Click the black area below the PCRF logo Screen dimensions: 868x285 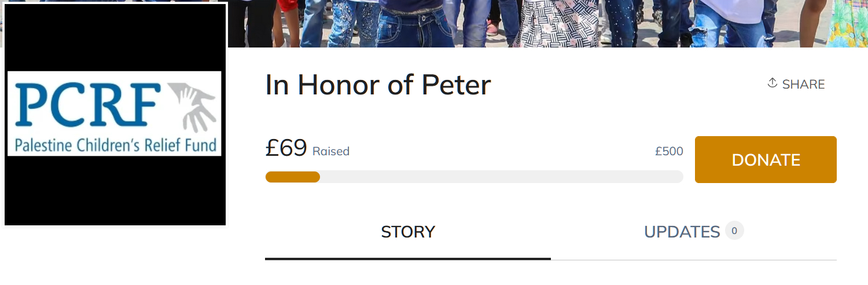point(115,190)
